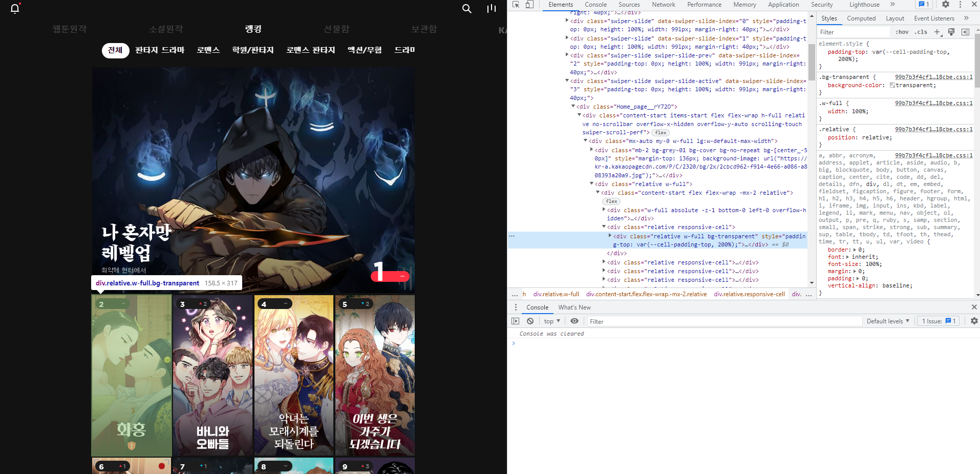Close the DevTools panel
980x474 pixels.
pyautogui.click(x=974, y=5)
